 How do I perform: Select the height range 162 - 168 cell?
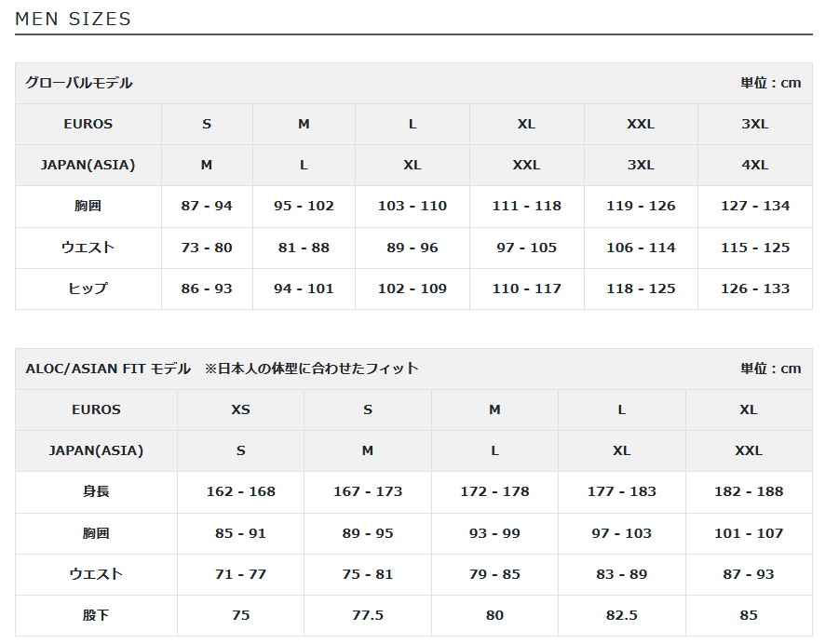tap(240, 491)
